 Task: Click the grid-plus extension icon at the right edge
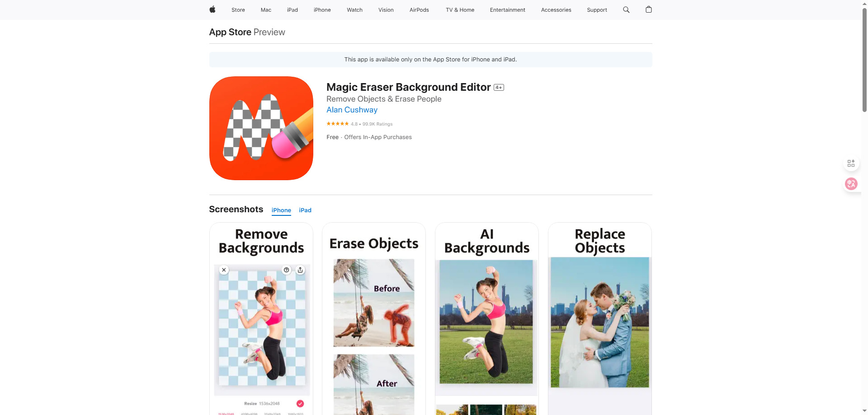coord(851,163)
